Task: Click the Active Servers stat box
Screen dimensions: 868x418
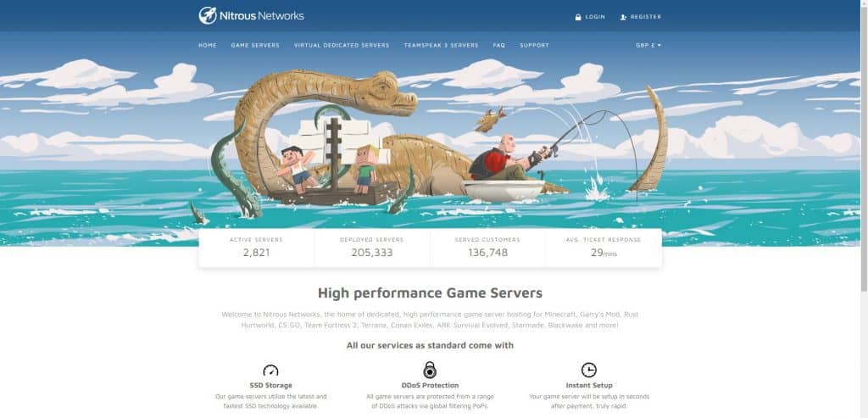Action: [256, 248]
